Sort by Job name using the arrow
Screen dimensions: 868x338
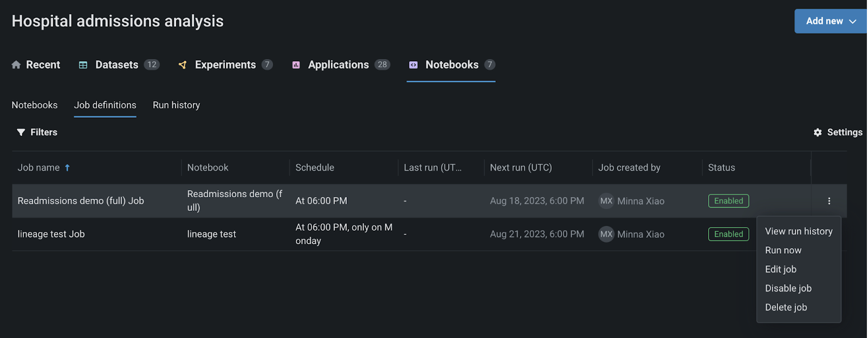(x=67, y=168)
